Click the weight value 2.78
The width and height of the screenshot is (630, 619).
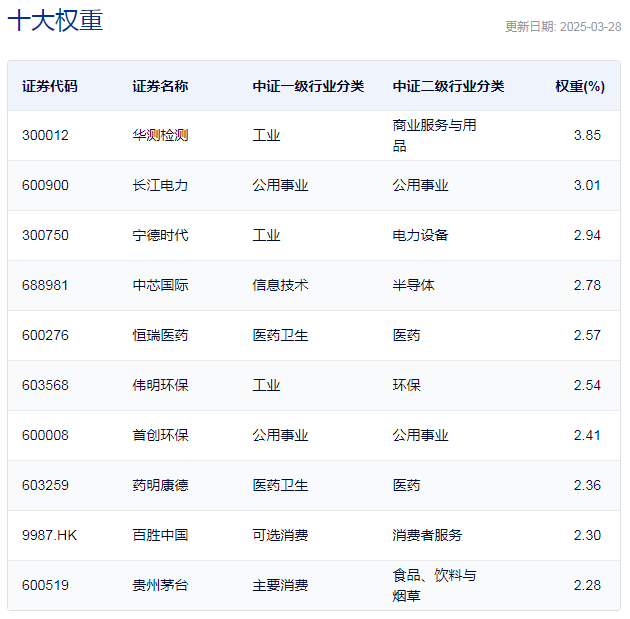click(587, 285)
